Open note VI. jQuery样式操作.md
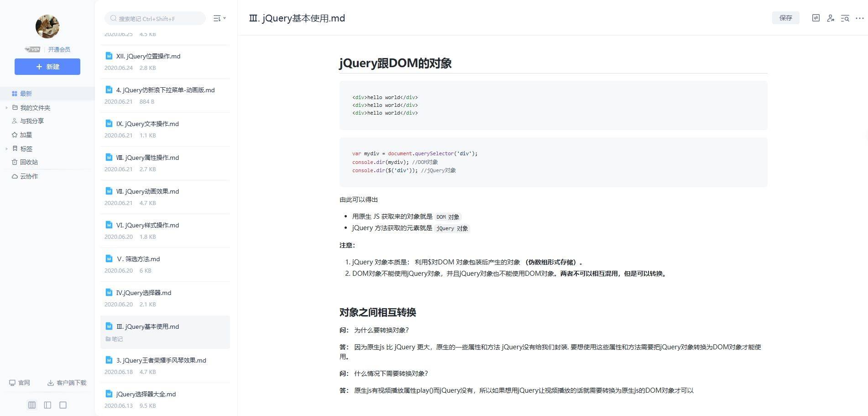The width and height of the screenshot is (868, 416). pyautogui.click(x=165, y=231)
